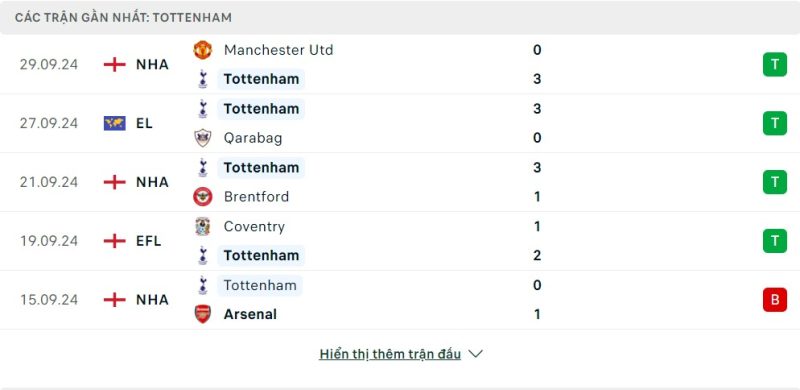Click the green T badge for the Qarabag match

tap(774, 124)
